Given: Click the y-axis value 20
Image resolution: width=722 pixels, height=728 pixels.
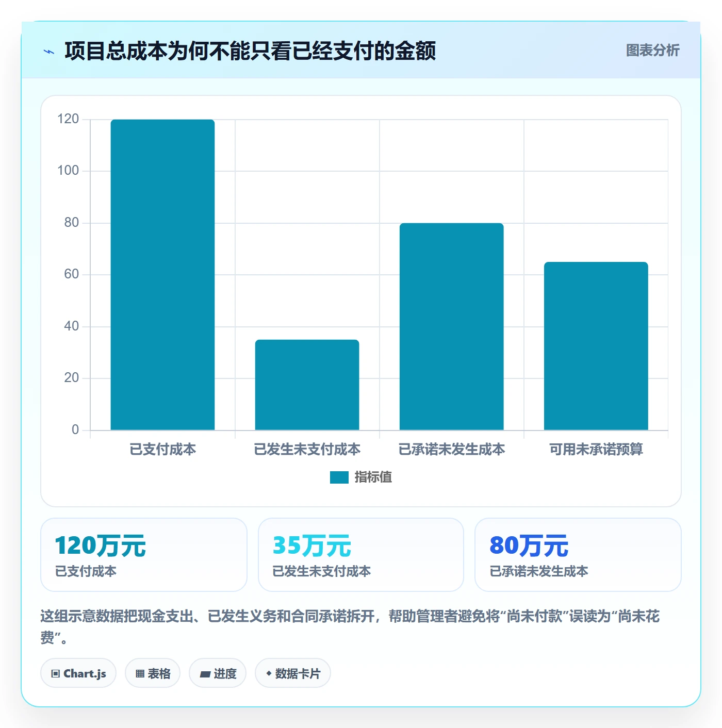Looking at the screenshot, I should 72,378.
